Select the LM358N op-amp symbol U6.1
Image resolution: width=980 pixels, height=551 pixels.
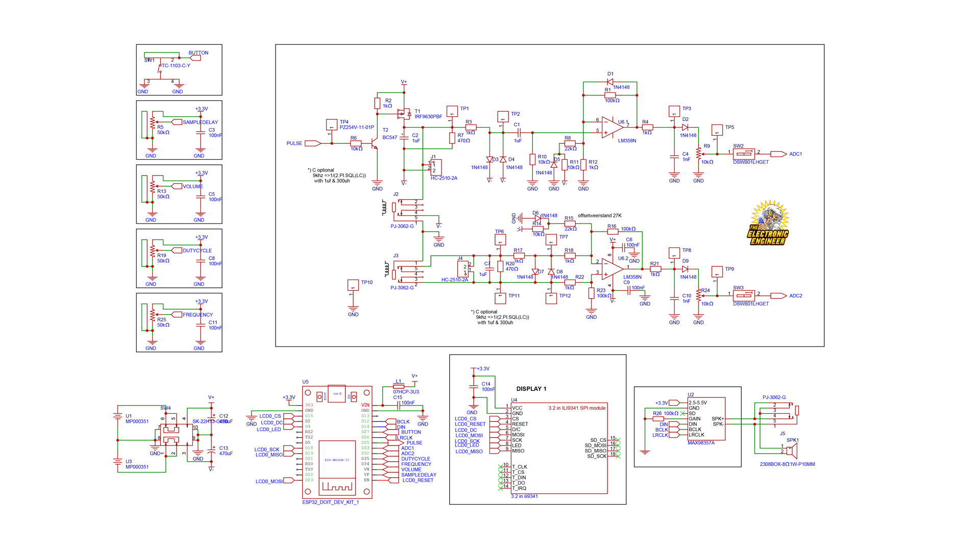click(608, 126)
